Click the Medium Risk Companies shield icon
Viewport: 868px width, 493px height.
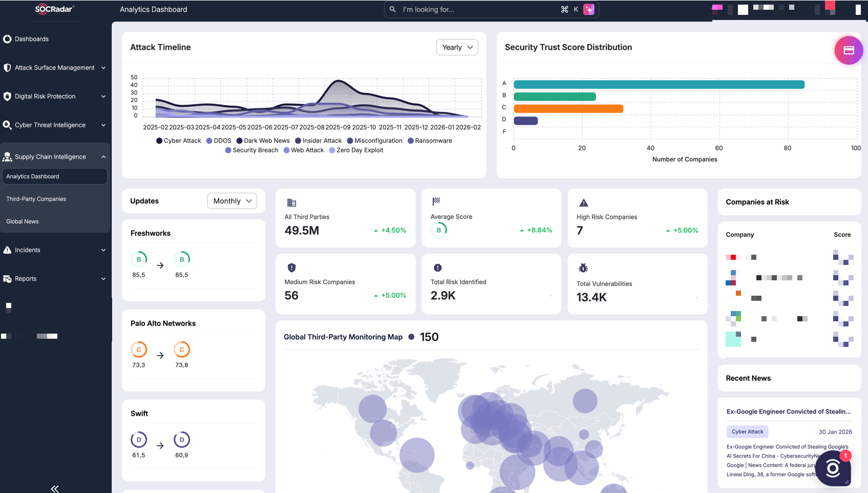click(x=291, y=268)
